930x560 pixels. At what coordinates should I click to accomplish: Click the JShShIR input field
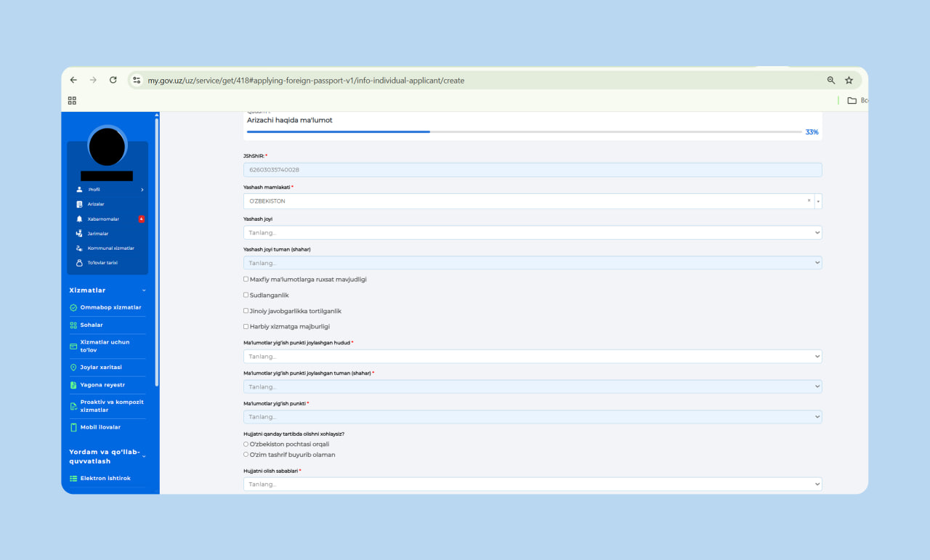coord(532,169)
